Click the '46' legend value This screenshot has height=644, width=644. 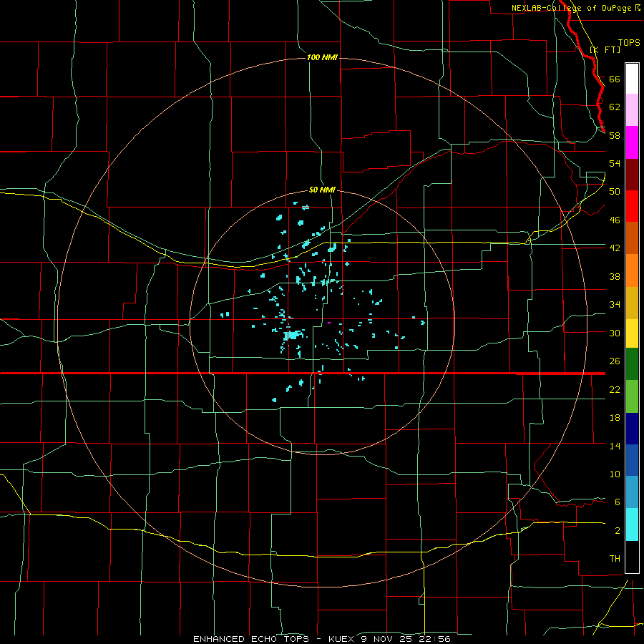tap(615, 220)
